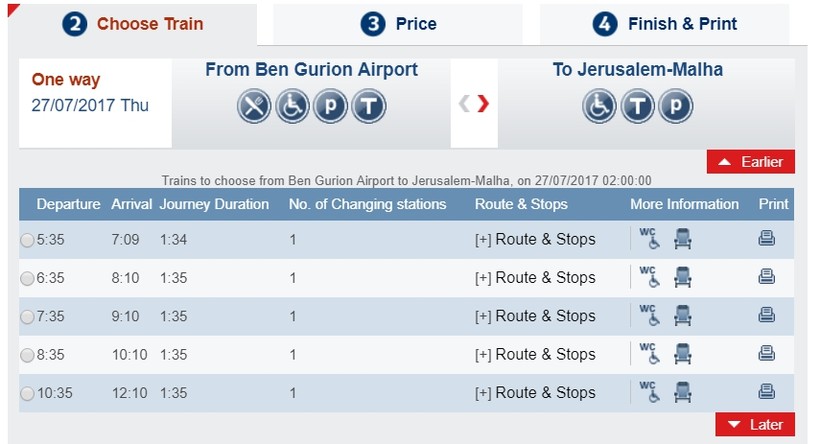
Task: Choose the 7:35 departure train option
Action: [x=27, y=317]
